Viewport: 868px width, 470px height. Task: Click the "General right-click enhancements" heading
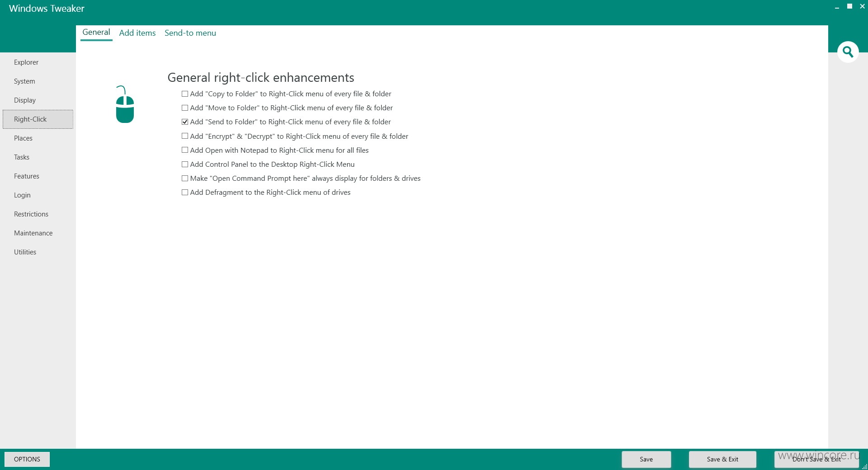click(x=261, y=78)
